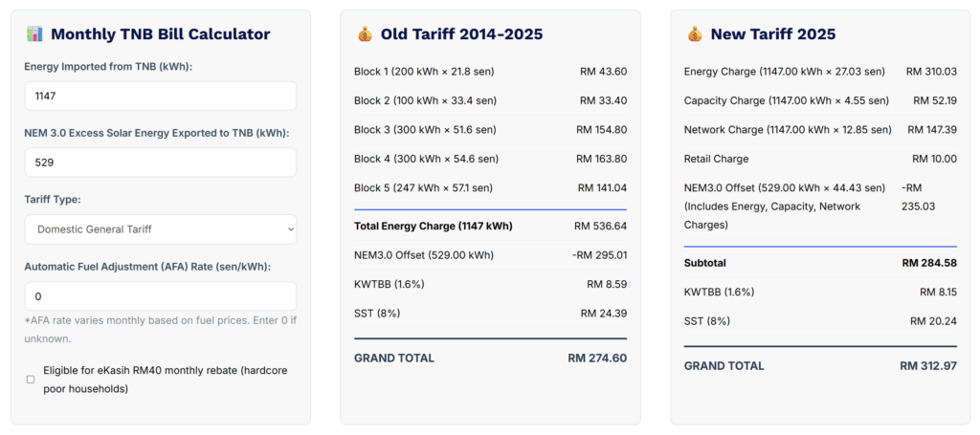
Task: Click the Monthly TNB Bill Calculator title
Action: click(x=160, y=34)
